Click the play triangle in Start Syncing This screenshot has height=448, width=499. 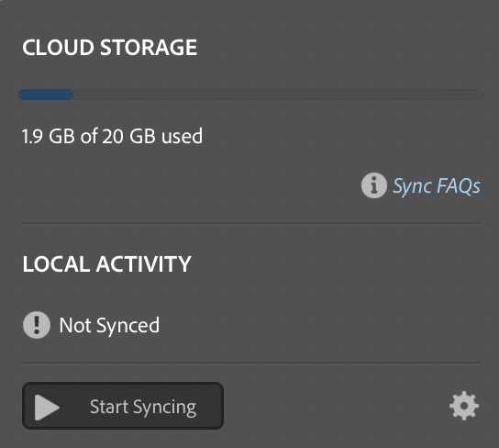point(47,408)
